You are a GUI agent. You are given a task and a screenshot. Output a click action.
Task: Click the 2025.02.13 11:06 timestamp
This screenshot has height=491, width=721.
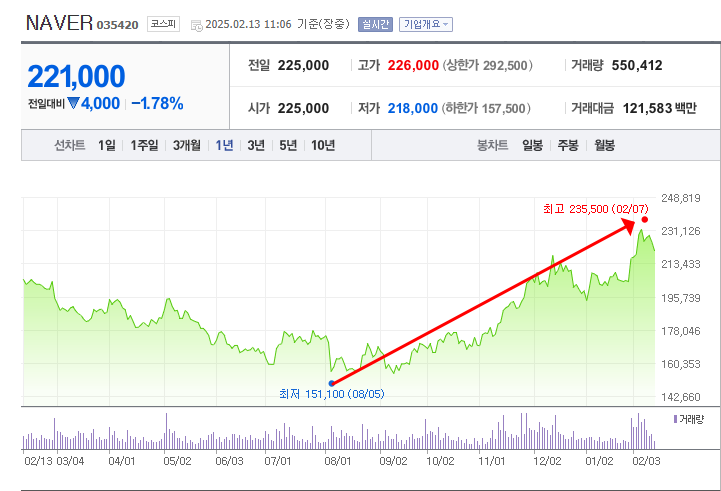click(x=248, y=24)
